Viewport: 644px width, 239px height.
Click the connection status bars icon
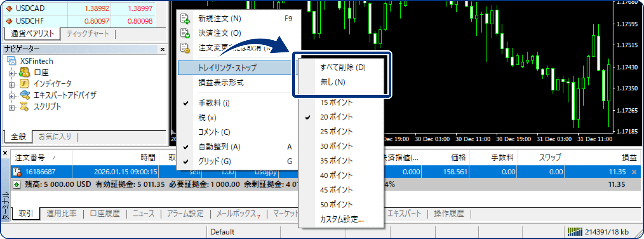pyautogui.click(x=575, y=232)
